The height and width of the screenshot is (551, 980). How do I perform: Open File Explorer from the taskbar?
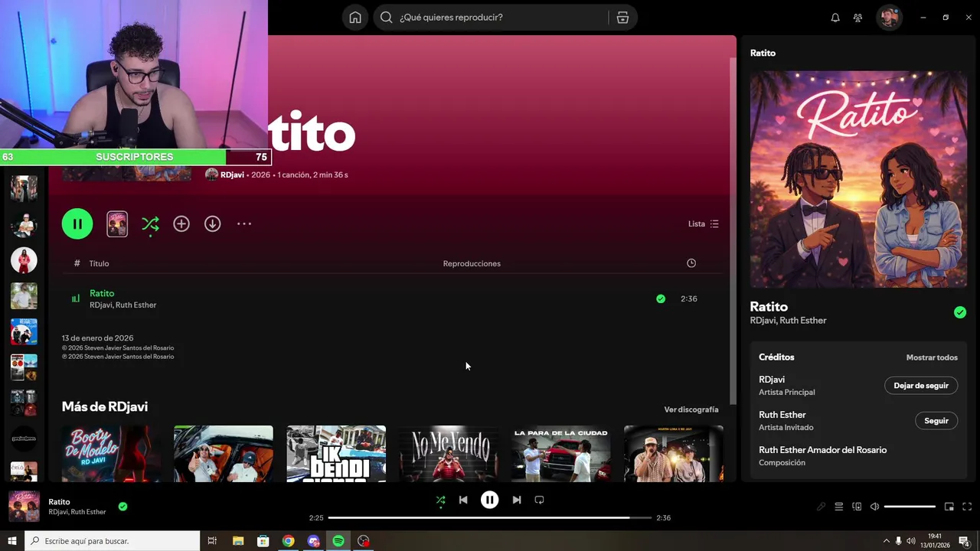pyautogui.click(x=237, y=541)
